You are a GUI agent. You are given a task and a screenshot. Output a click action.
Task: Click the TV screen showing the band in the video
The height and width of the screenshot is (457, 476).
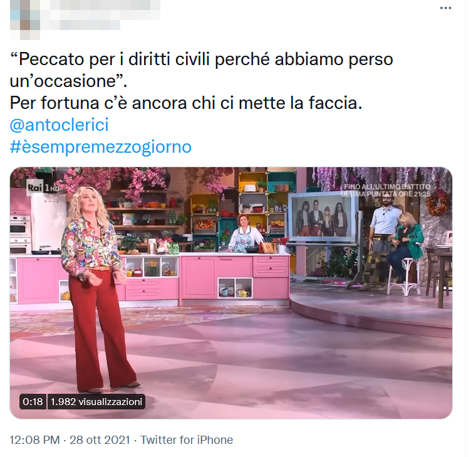pos(322,218)
